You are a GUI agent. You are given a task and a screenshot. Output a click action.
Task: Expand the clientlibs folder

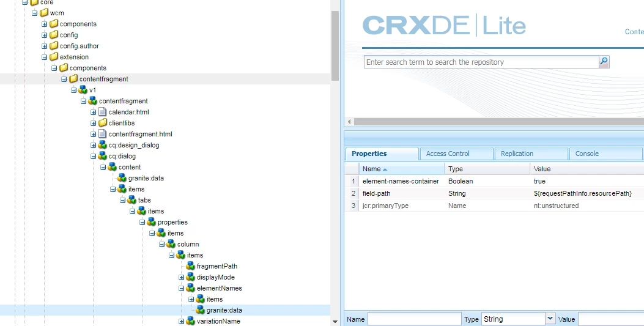[x=93, y=123]
